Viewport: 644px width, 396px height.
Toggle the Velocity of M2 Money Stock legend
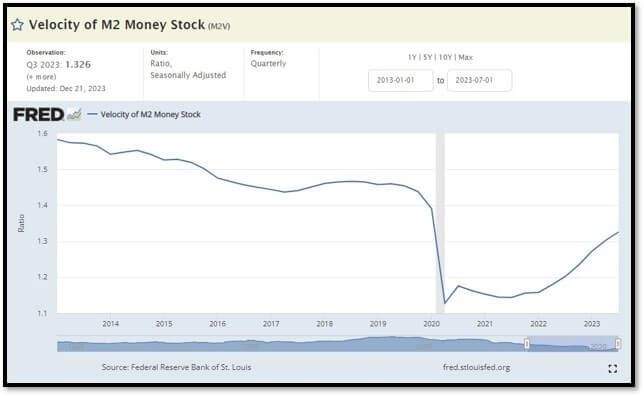coord(145,115)
